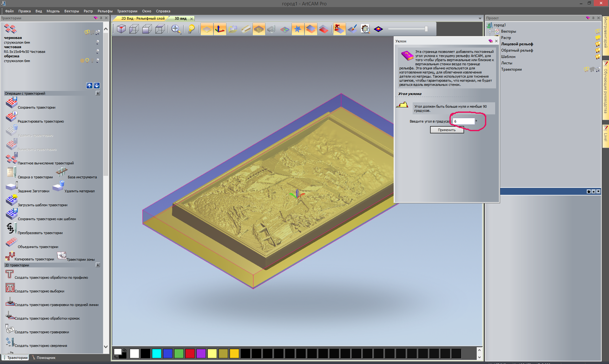
Task: Click Создать траекторию сверления drilling icon
Action: (10, 342)
